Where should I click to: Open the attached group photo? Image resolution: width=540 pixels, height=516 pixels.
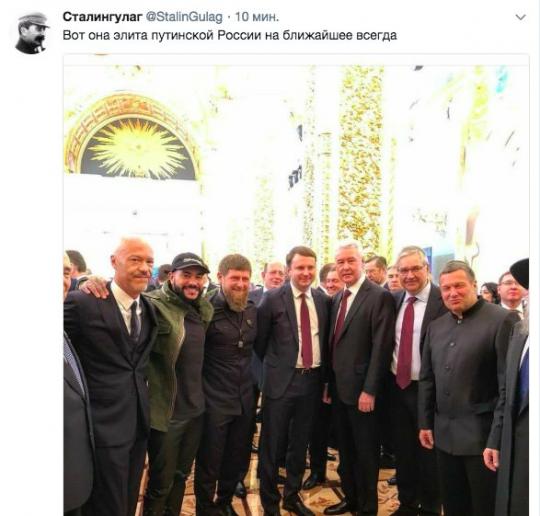click(296, 285)
